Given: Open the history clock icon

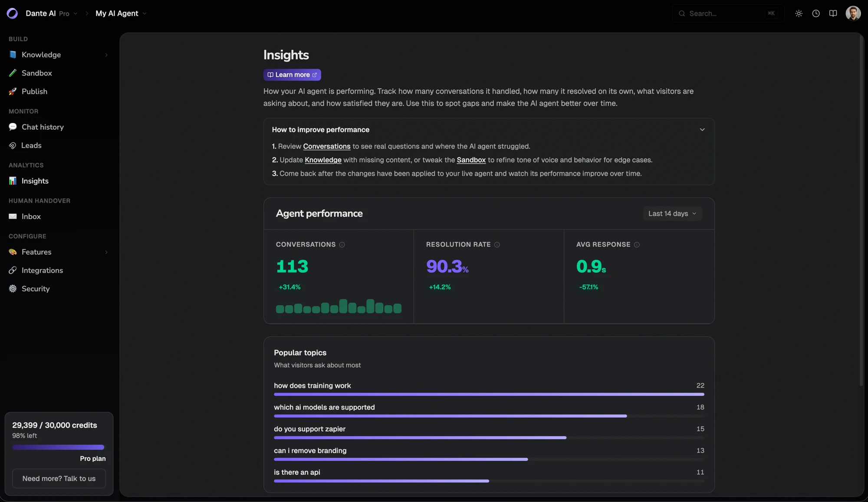Looking at the screenshot, I should [x=816, y=13].
